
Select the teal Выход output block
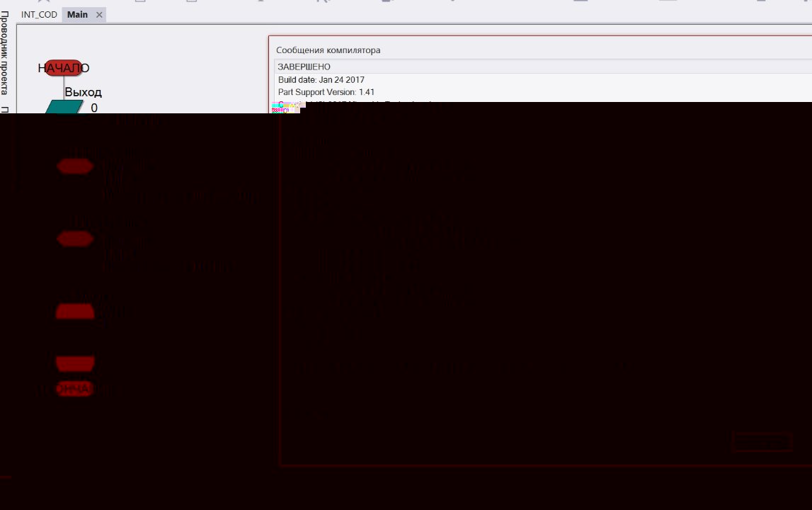click(x=64, y=107)
